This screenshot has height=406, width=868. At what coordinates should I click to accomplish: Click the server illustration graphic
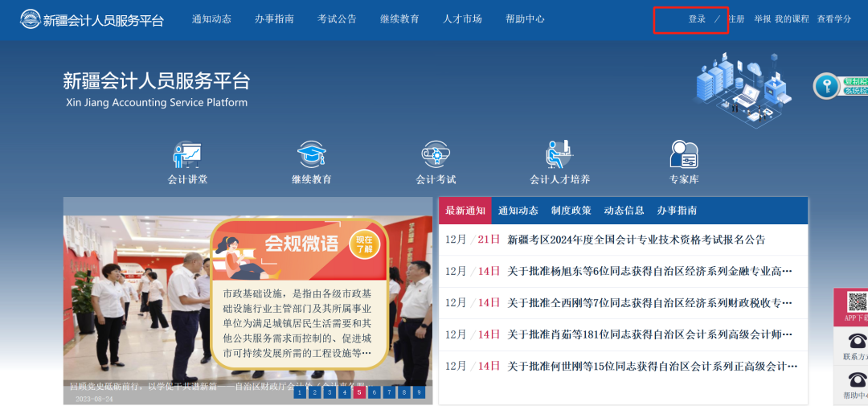[x=742, y=90]
